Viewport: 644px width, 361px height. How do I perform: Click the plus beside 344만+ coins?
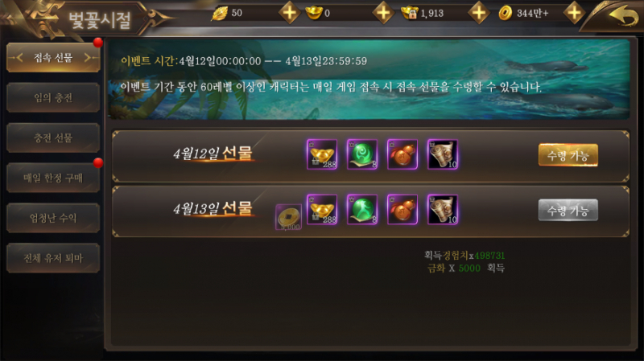click(x=574, y=13)
